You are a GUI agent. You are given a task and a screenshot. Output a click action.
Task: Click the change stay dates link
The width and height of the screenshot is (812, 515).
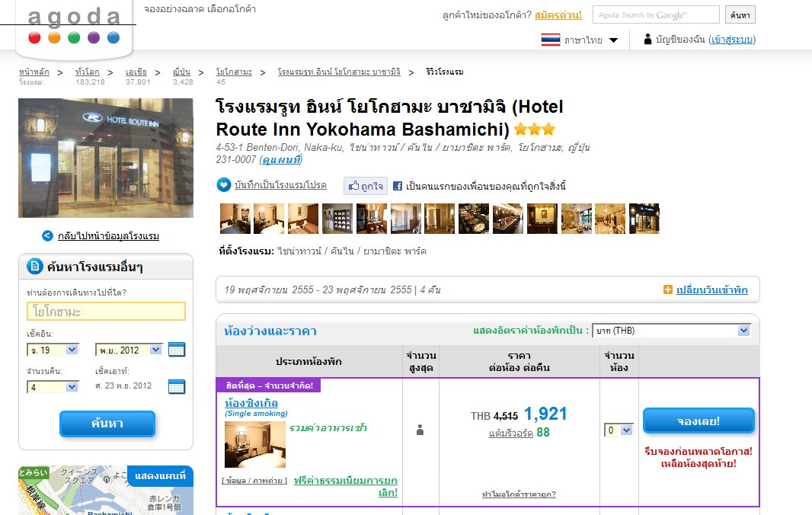(712, 290)
